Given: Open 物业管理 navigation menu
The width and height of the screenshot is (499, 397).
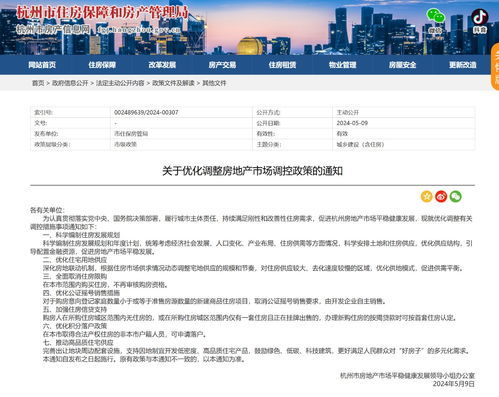Looking at the screenshot, I should [x=342, y=65].
